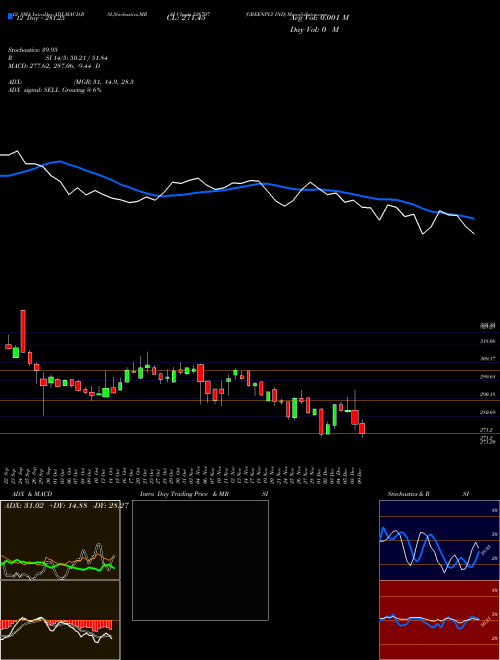Click the '+DY: 14.88' header value
Image resolution: width=500 pixels, height=660 pixels.
(x=67, y=505)
